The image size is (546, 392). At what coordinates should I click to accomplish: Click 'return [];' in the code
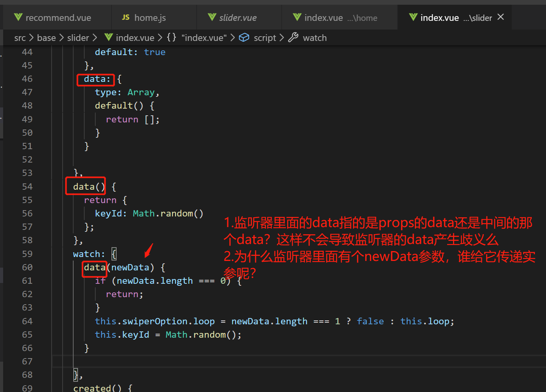click(x=132, y=119)
